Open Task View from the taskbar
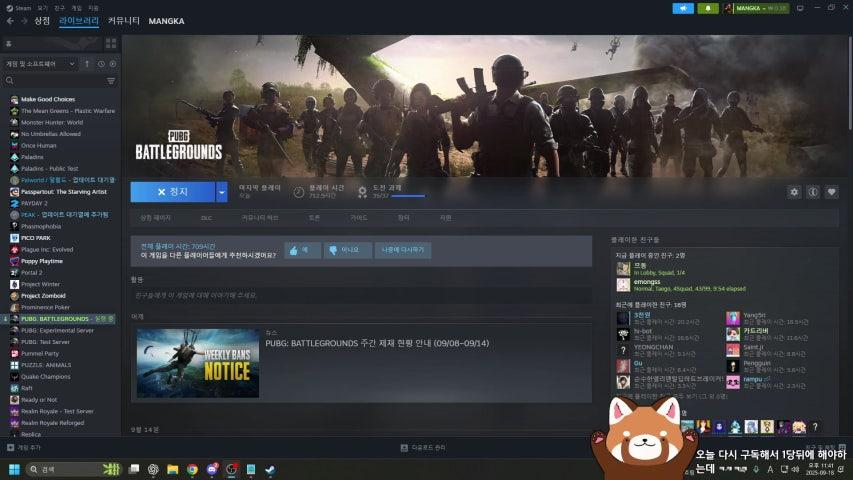The image size is (853, 480). (134, 469)
